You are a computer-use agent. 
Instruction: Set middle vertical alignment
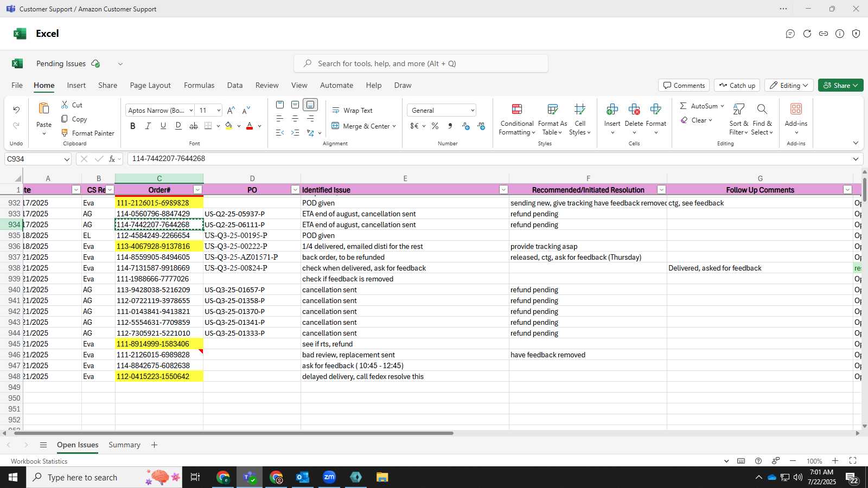(295, 105)
